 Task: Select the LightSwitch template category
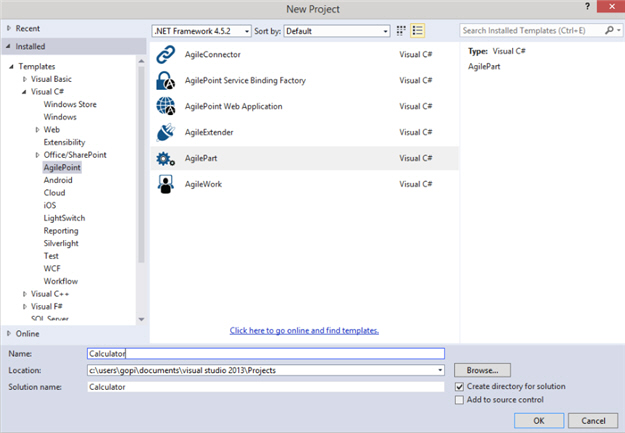click(x=64, y=218)
